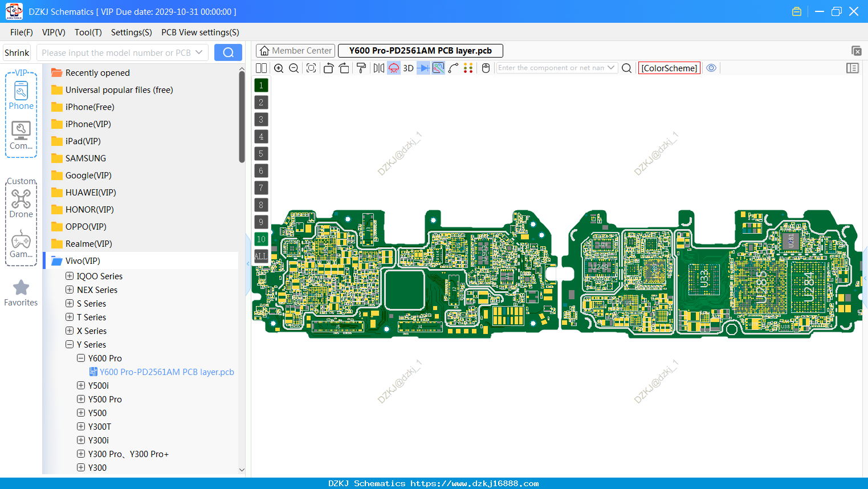Open model number dropdown arrow
This screenshot has width=868, height=489.
[199, 52]
